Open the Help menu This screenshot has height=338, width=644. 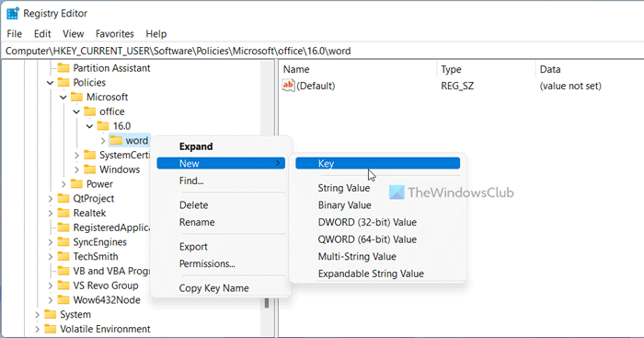pyautogui.click(x=156, y=34)
